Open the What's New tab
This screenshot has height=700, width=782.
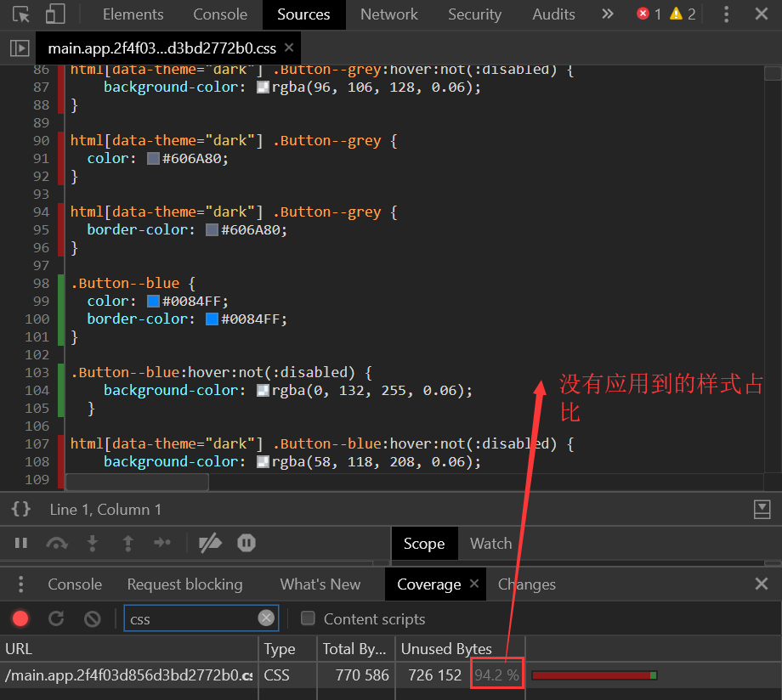pyautogui.click(x=320, y=584)
